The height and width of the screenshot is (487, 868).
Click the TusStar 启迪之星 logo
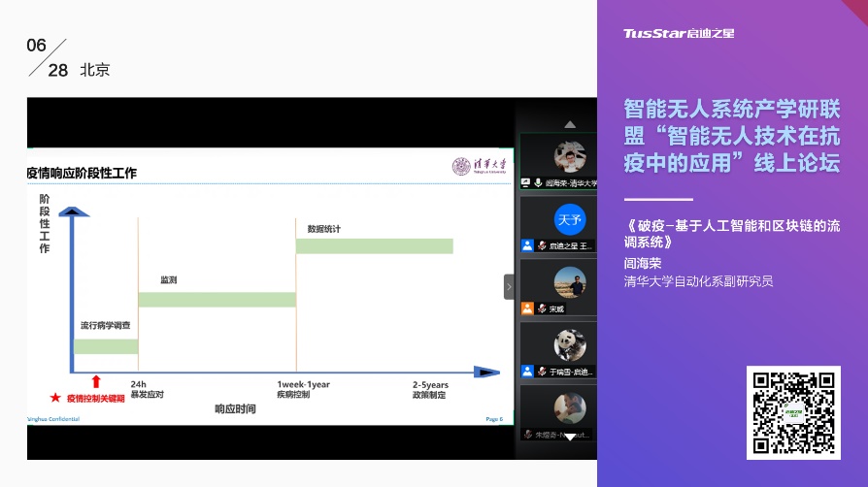[678, 33]
